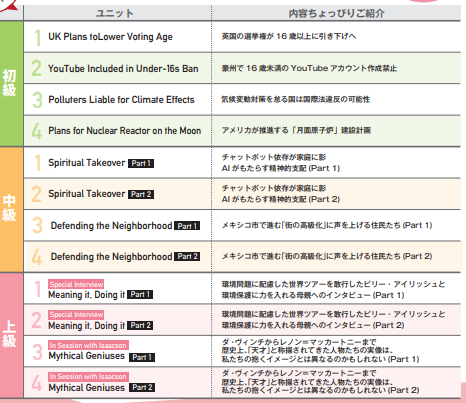The image size is (466, 403).
Task: Click 'Plans for Nuclear Reactor on the Moon'
Action: (125, 131)
